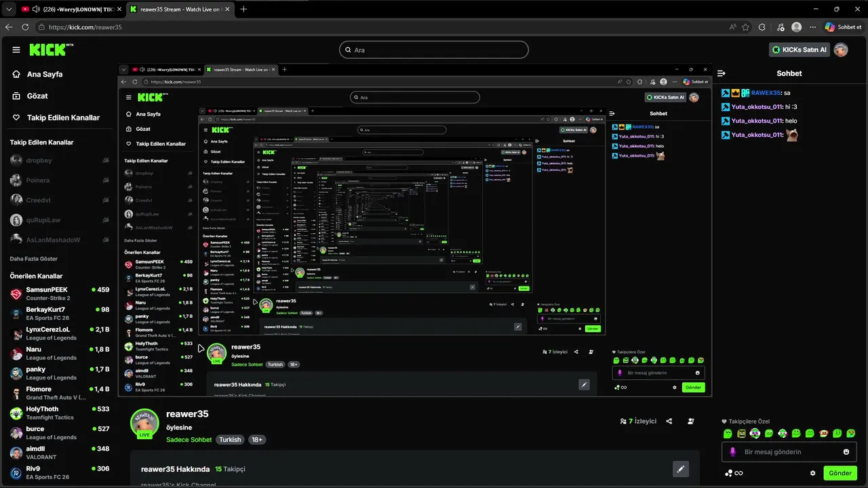Open the browser media control icon

(x=781, y=27)
